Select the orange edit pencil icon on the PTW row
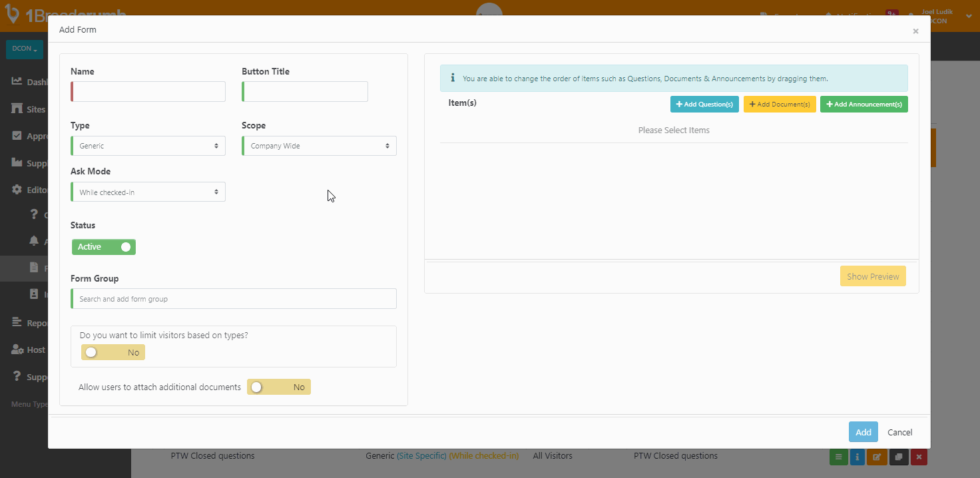Screen dimensions: 980x478 (x=877, y=457)
